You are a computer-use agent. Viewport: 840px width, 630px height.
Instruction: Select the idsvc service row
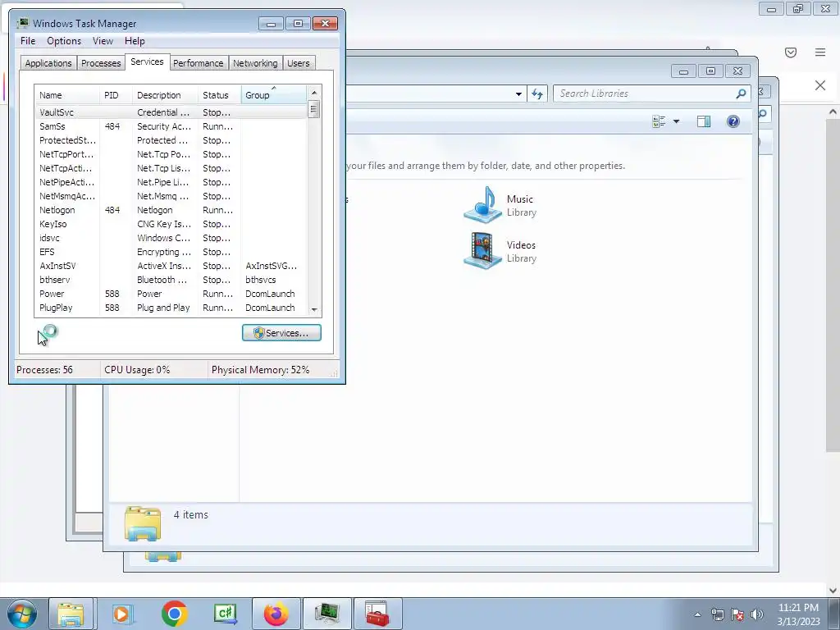pyautogui.click(x=171, y=238)
